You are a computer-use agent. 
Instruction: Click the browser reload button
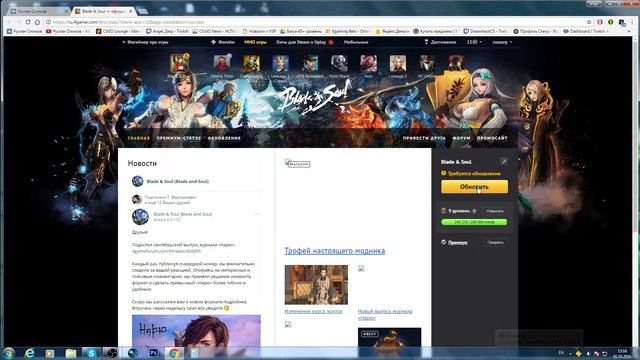click(28, 22)
